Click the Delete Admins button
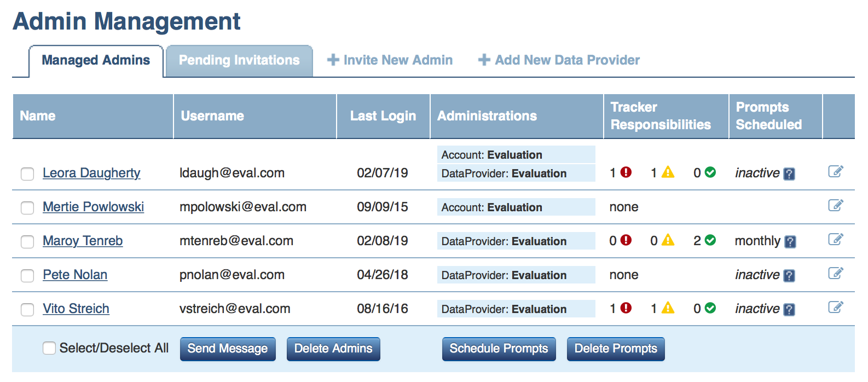 [x=333, y=349]
